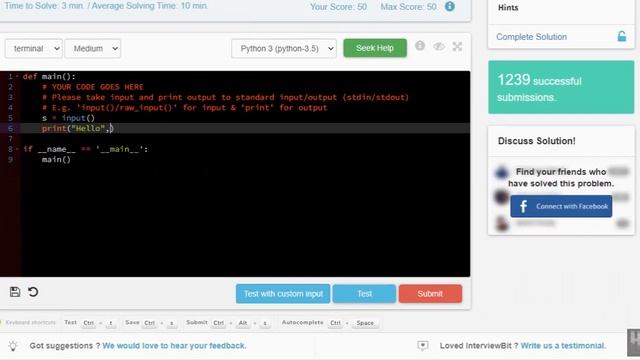The image size is (640, 360).
Task: Click the blue Test button
Action: [364, 294]
